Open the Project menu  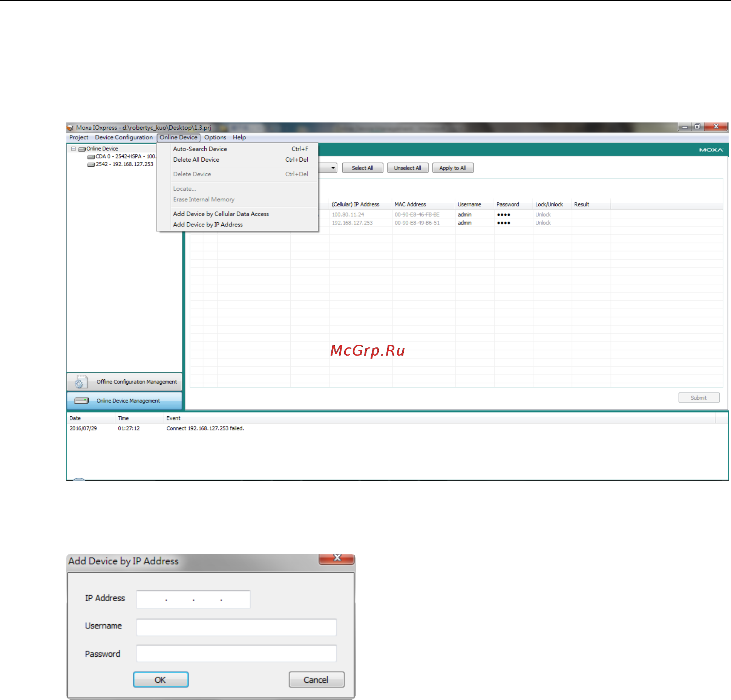tap(79, 138)
